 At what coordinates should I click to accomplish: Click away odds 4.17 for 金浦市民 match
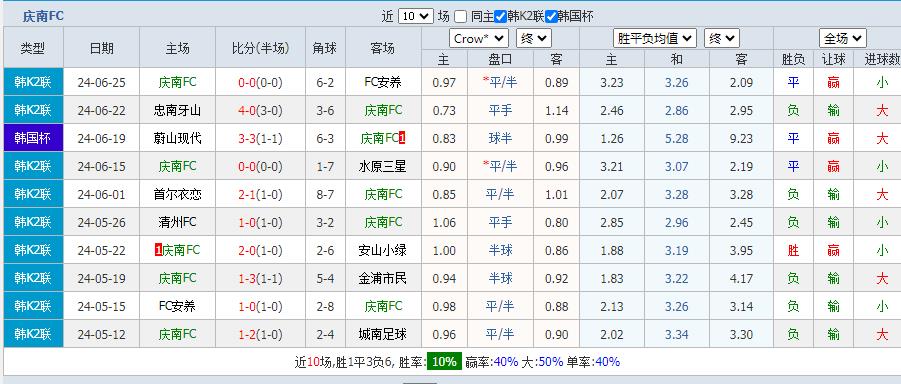point(741,279)
